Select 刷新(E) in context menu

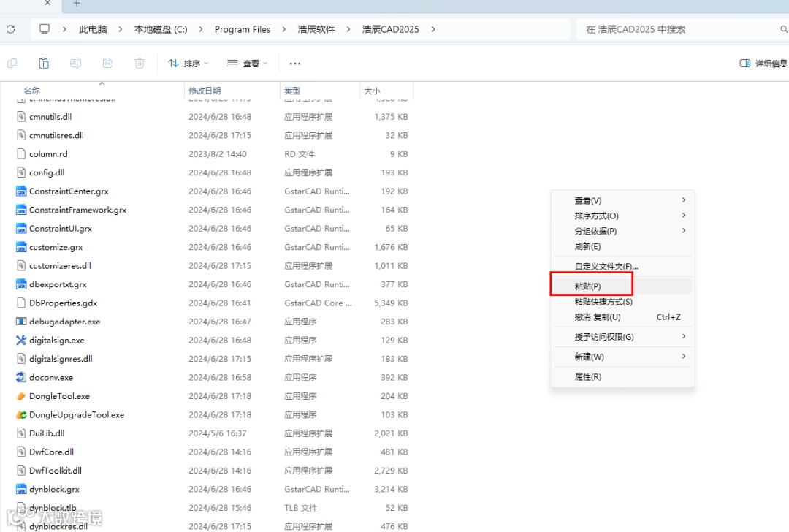point(623,246)
